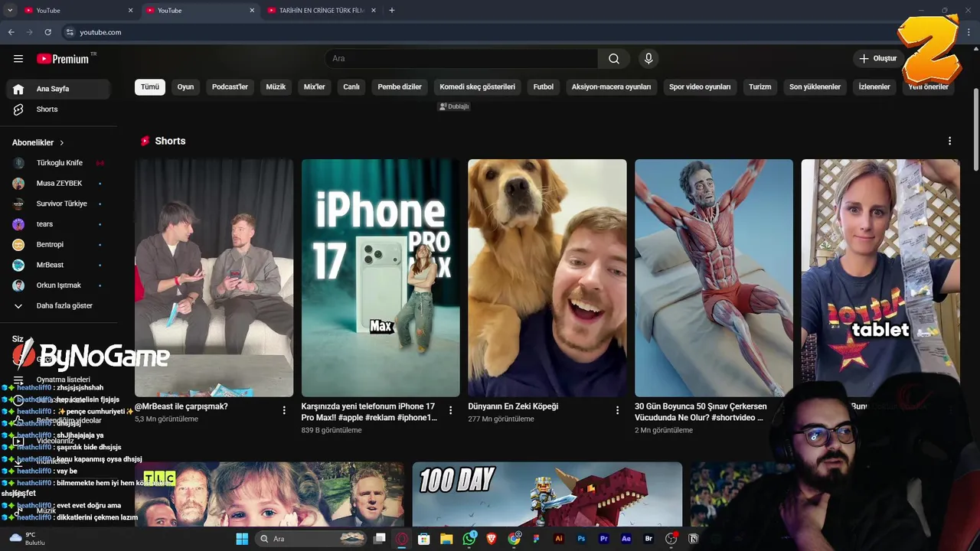Start voice search with the microphone icon
Viewport: 980px width, 551px height.
click(648, 59)
